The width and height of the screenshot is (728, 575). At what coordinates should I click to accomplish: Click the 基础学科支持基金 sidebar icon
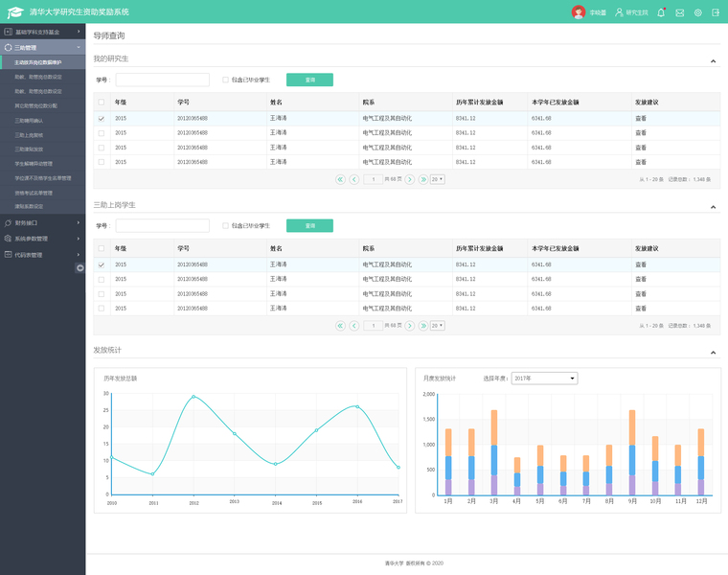click(x=8, y=32)
